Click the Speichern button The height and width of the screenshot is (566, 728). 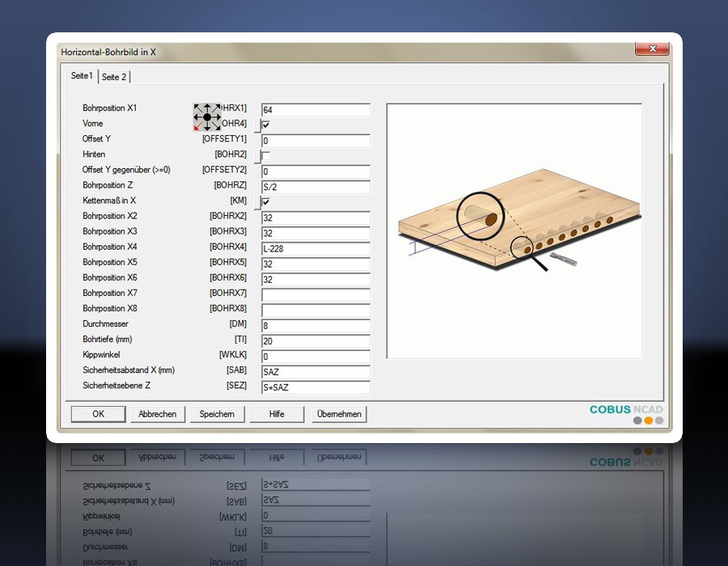(x=217, y=414)
